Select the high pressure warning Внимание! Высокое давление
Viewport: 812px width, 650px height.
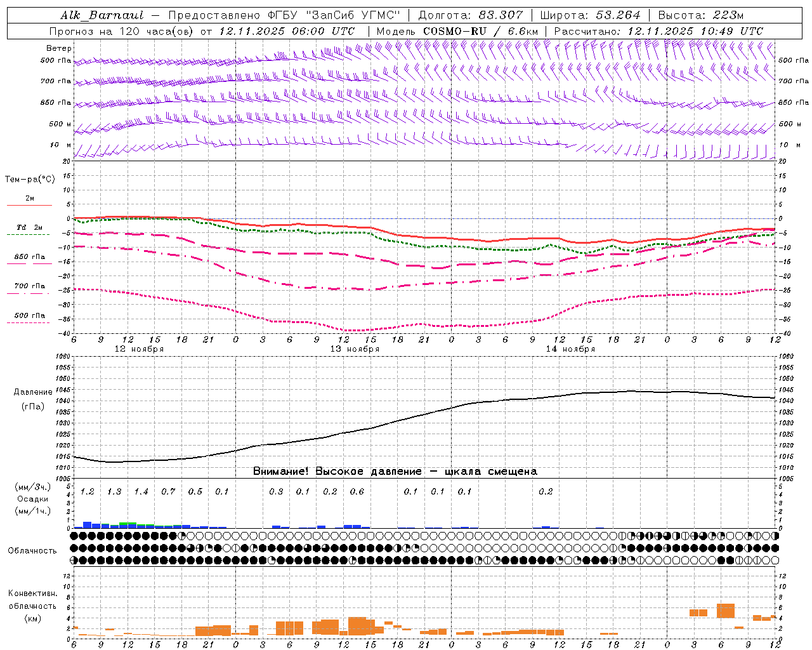337,472
